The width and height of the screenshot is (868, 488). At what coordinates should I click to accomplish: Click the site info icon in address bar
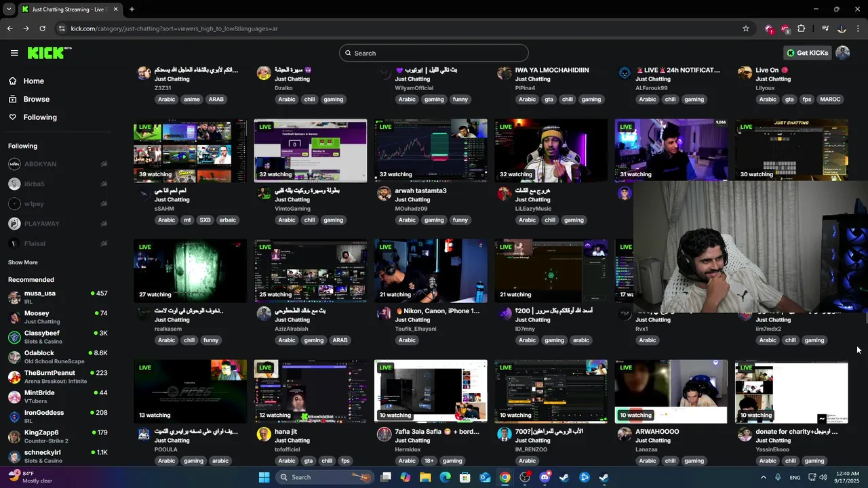[x=62, y=28]
